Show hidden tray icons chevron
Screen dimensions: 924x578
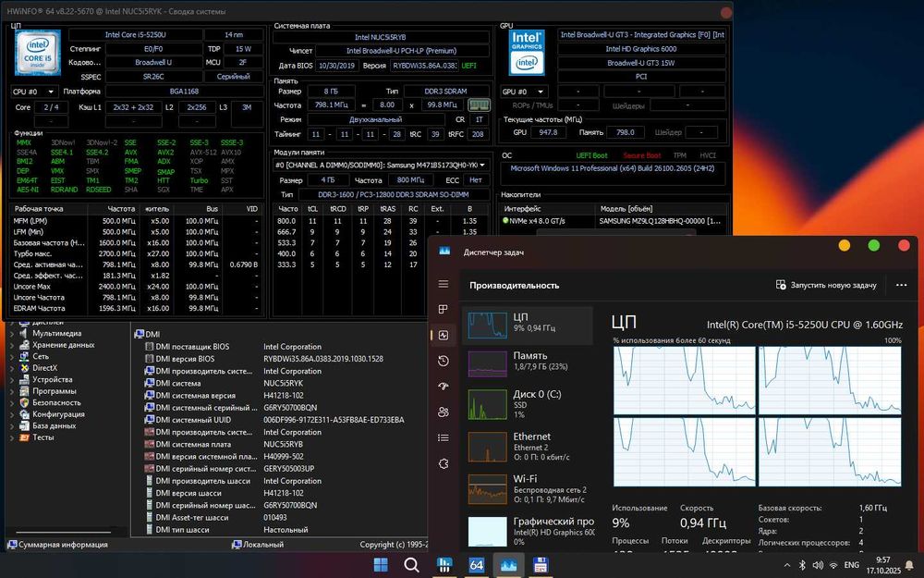click(786, 565)
